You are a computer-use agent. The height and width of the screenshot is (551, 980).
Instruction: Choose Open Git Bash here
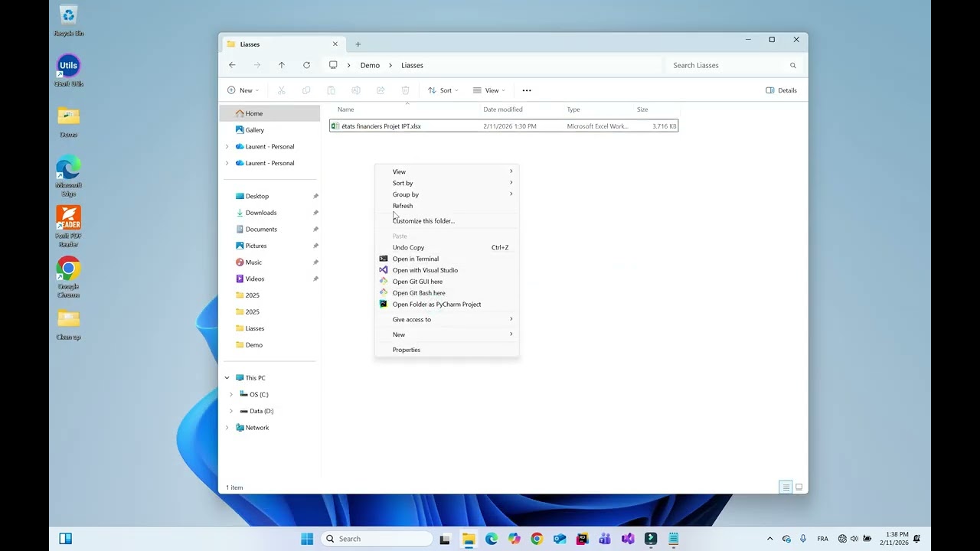(446, 293)
